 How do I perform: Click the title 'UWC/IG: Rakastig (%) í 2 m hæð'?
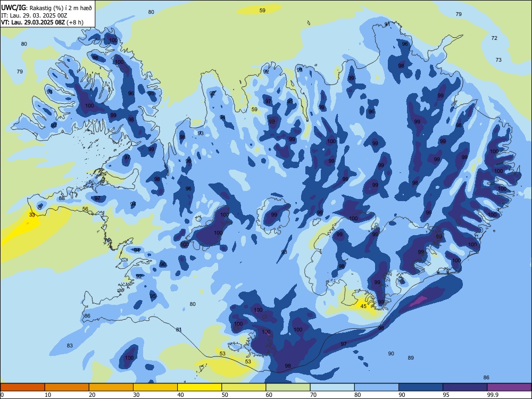[46, 7]
